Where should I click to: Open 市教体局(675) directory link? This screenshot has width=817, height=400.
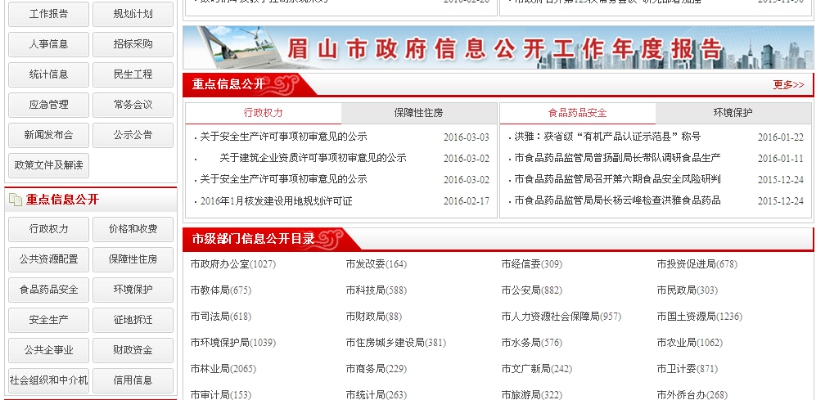[x=221, y=291]
